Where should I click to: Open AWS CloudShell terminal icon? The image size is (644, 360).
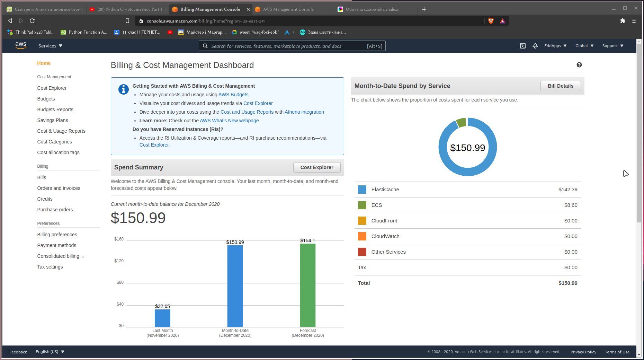(523, 46)
